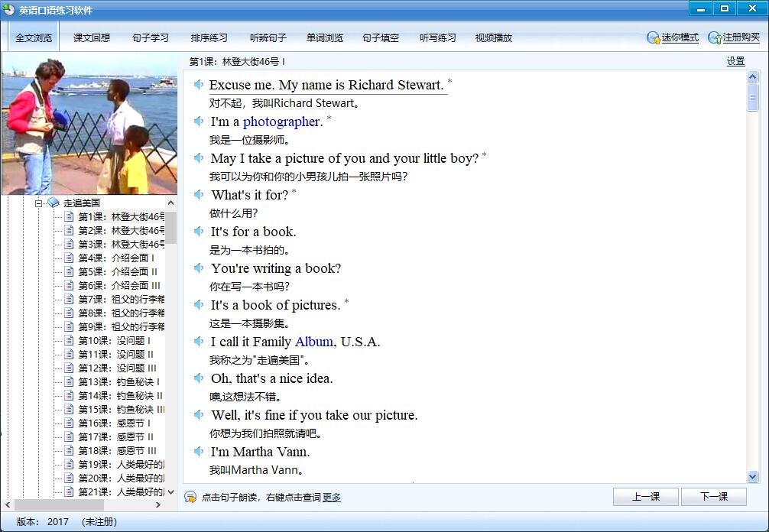
Task: Click speaker icon next to "It's for a book"
Action: 199,232
